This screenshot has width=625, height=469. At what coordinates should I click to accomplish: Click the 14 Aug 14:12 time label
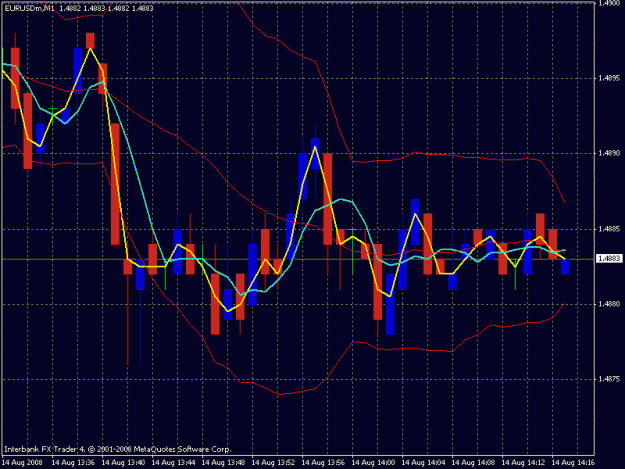coord(523,463)
